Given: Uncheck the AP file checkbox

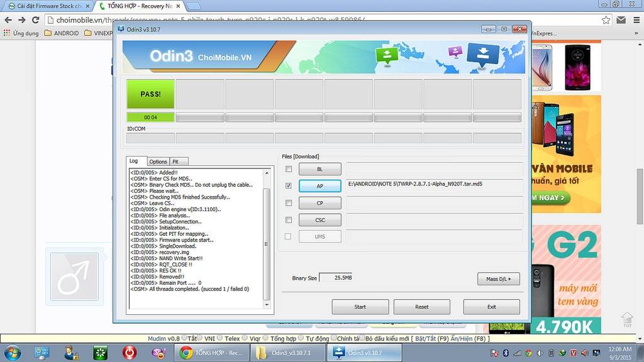Looking at the screenshot, I should click(x=289, y=186).
